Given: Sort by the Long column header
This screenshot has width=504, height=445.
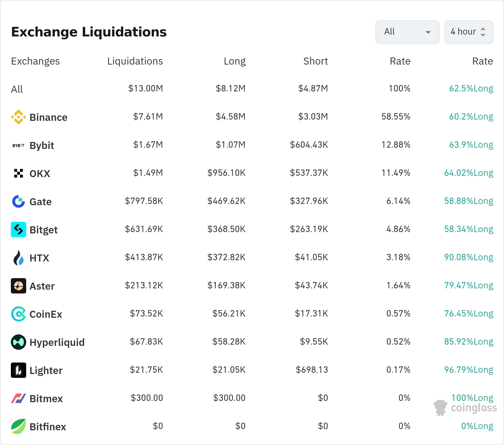Looking at the screenshot, I should (x=235, y=61).
